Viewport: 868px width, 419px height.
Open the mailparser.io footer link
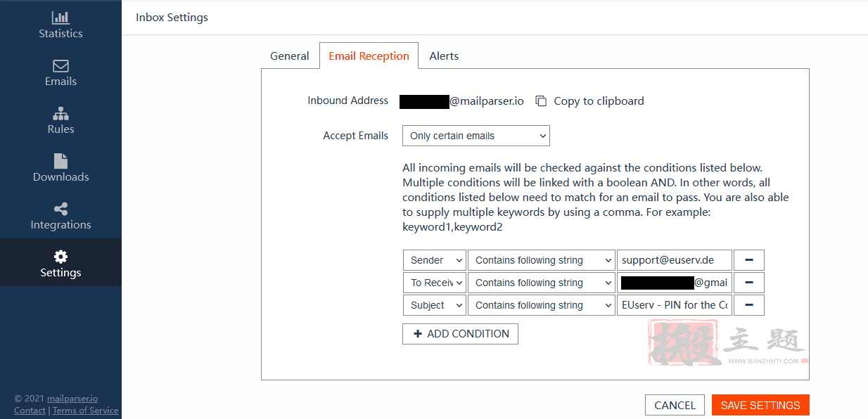pyautogui.click(x=72, y=399)
